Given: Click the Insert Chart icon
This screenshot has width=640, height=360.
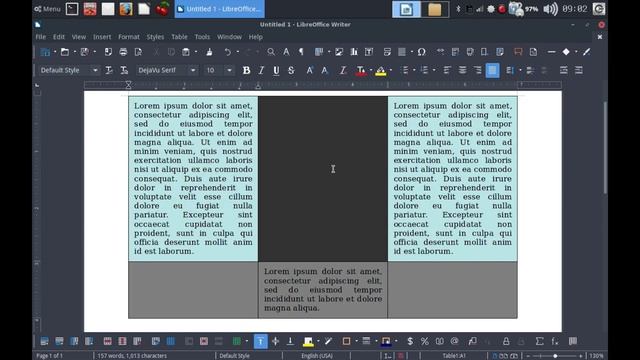Looking at the screenshot, I should [354, 52].
